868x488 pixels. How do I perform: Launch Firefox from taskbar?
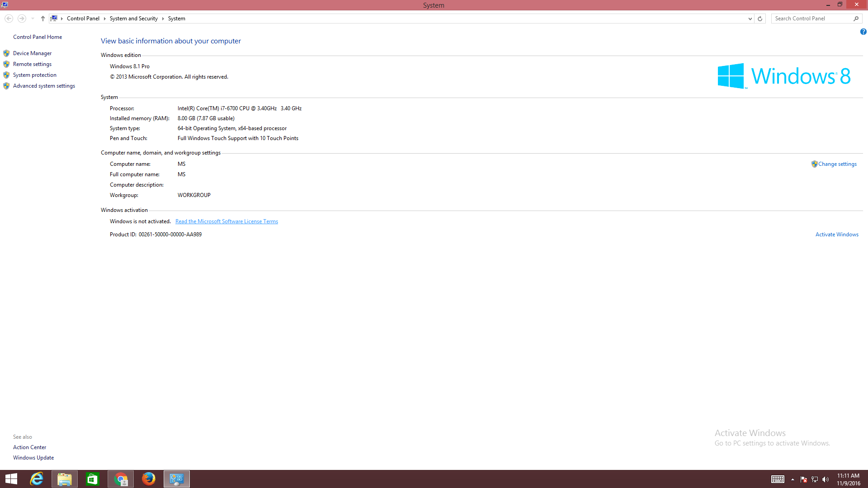(x=149, y=479)
